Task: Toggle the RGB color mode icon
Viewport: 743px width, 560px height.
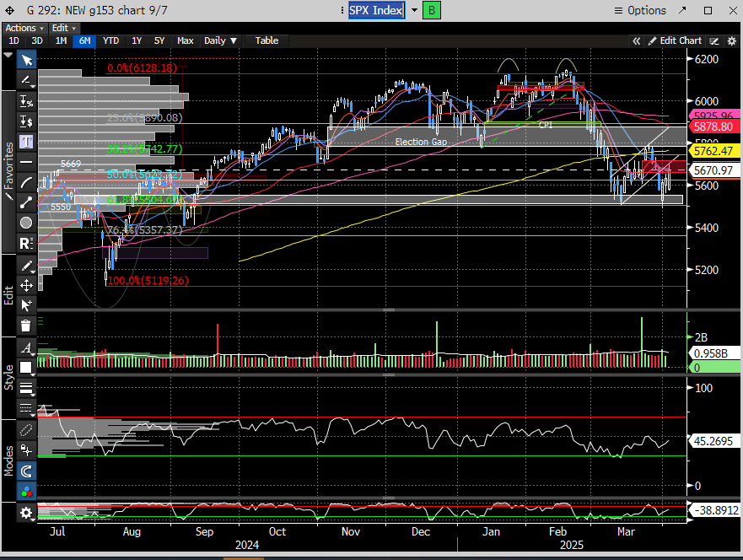Action: click(26, 492)
